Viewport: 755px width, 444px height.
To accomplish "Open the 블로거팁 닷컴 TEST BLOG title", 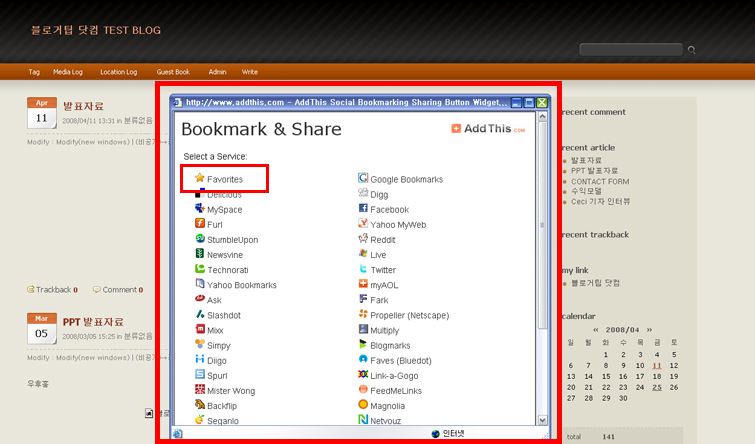I will click(96, 30).
